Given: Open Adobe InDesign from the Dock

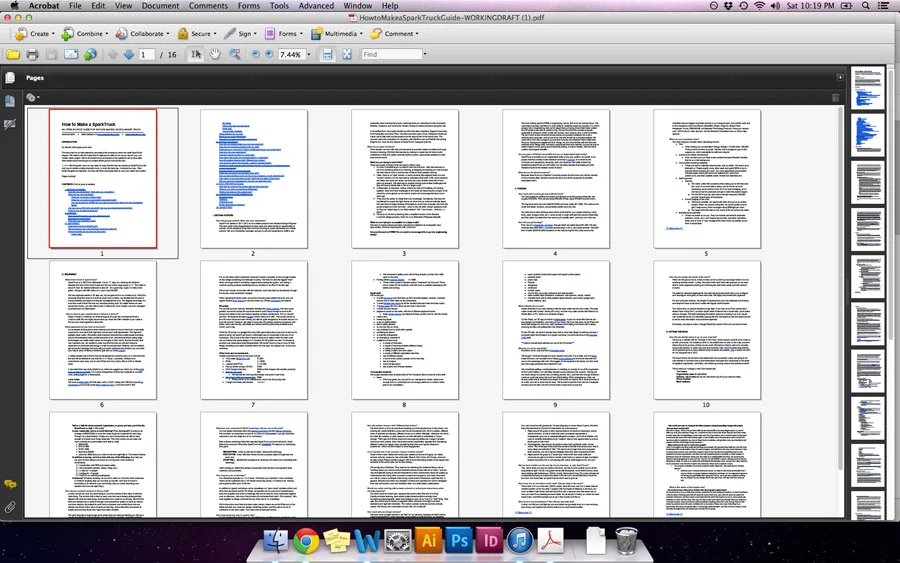Looking at the screenshot, I should click(x=490, y=541).
